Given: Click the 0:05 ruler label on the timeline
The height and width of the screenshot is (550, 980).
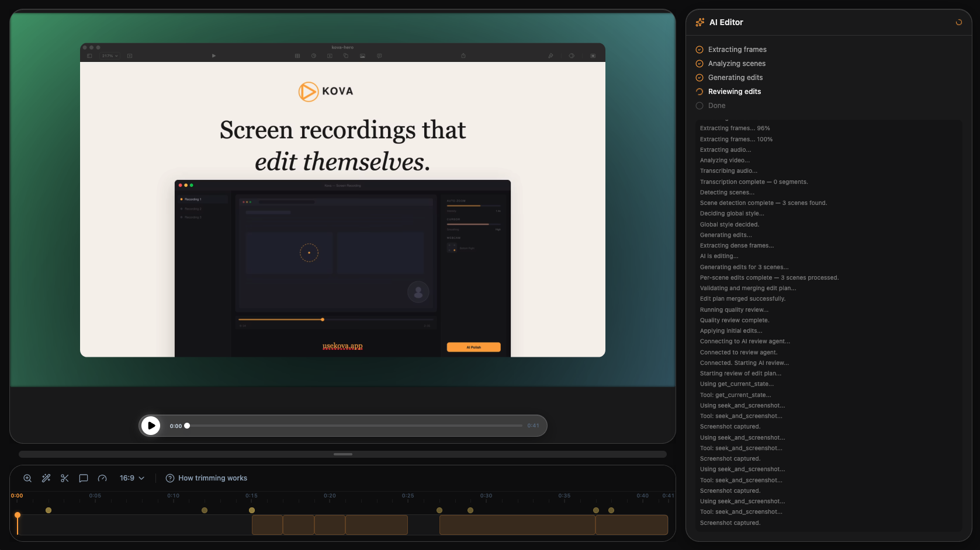Looking at the screenshot, I should pyautogui.click(x=95, y=496).
